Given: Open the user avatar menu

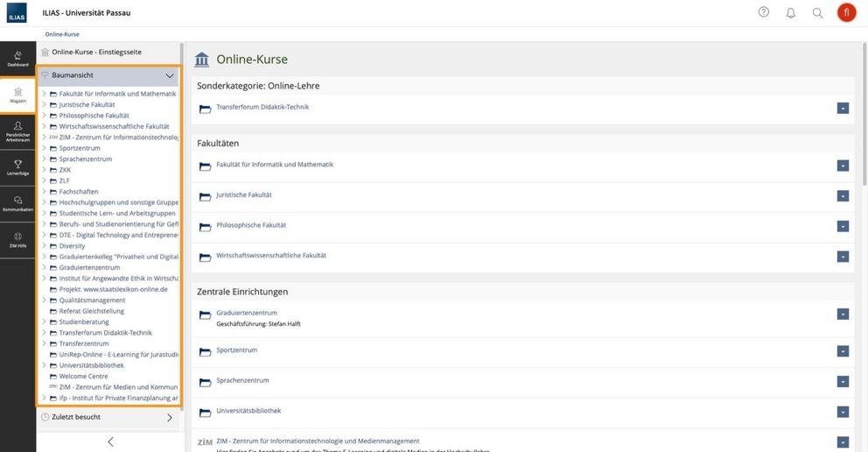Looking at the screenshot, I should (846, 13).
